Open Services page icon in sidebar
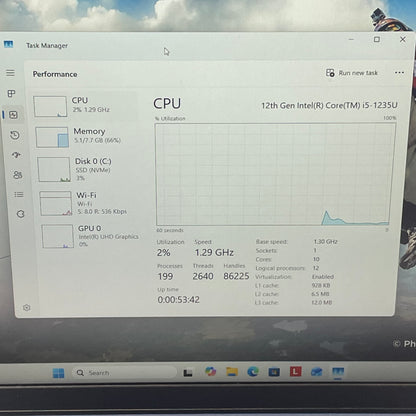416x416 pixels. (21, 214)
